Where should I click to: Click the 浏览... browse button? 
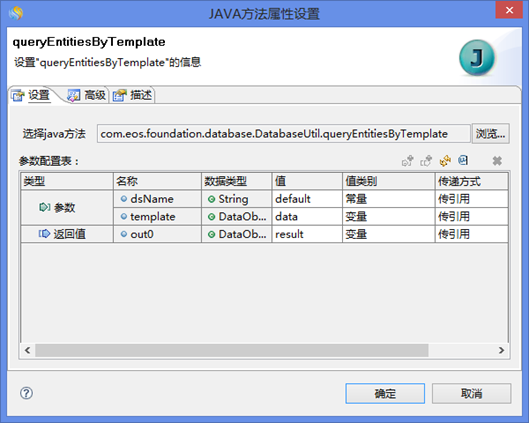490,134
